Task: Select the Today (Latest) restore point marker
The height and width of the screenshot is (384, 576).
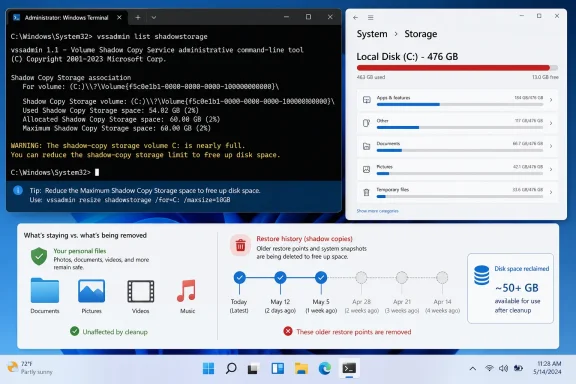Action: tap(240, 277)
